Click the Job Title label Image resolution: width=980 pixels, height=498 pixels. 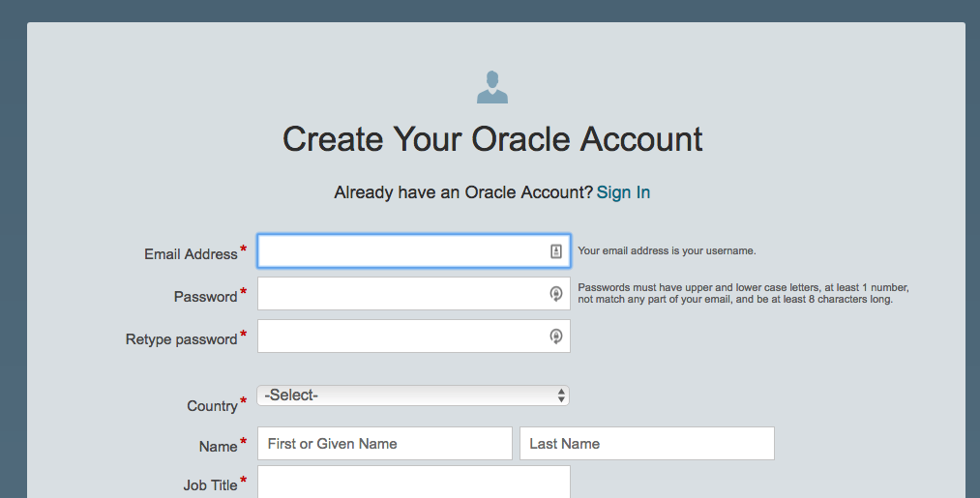210,485
